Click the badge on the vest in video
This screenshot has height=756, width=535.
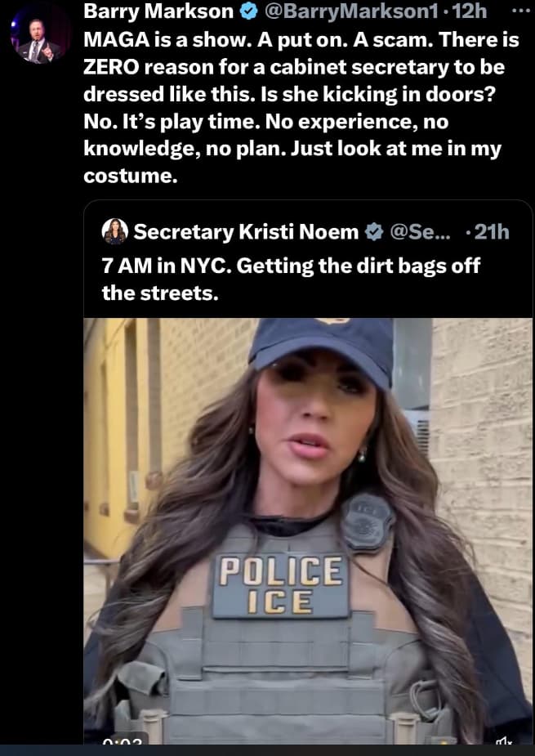tap(368, 522)
